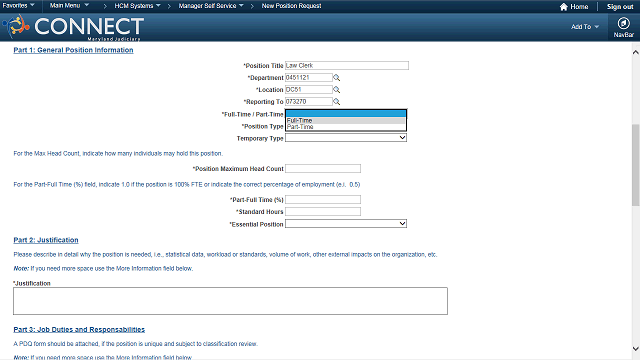Open the Department lookup magnifier icon

[x=336, y=78]
